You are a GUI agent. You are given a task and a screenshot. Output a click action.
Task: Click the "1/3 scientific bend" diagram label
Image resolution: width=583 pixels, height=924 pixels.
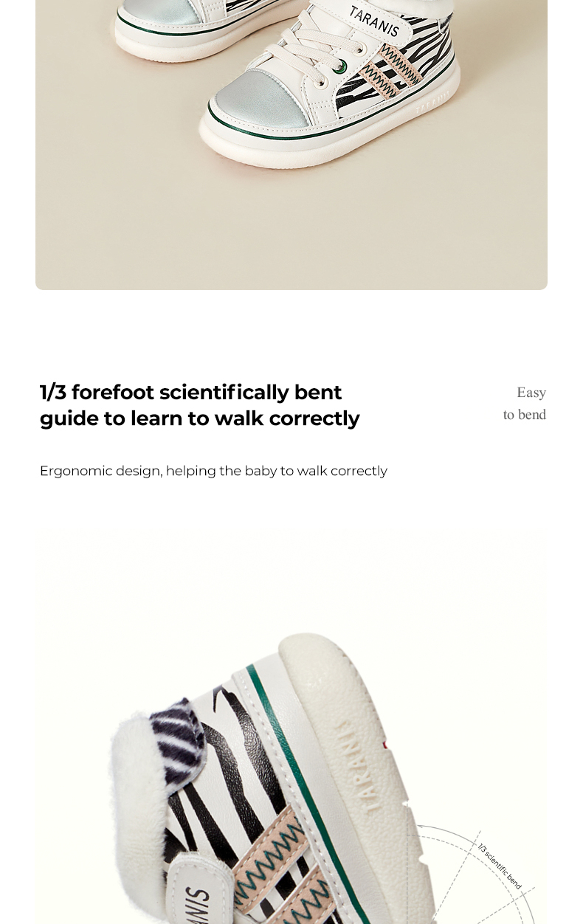pyautogui.click(x=500, y=866)
